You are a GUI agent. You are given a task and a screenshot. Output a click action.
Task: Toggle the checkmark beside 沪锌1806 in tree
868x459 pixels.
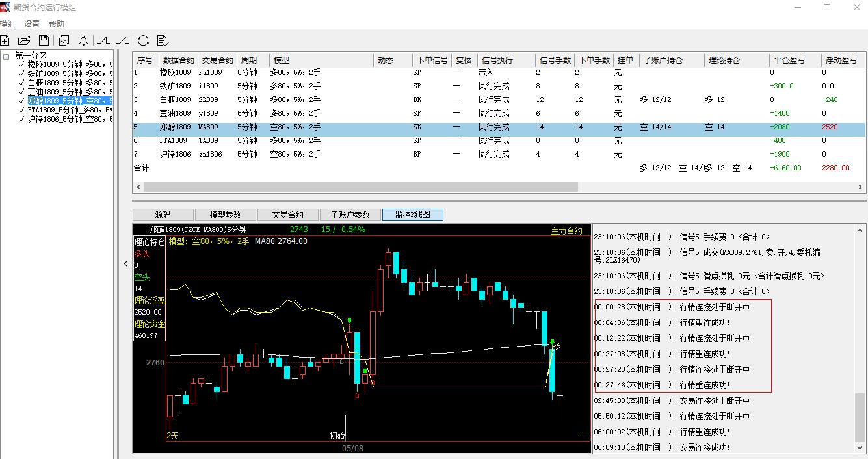pyautogui.click(x=22, y=119)
